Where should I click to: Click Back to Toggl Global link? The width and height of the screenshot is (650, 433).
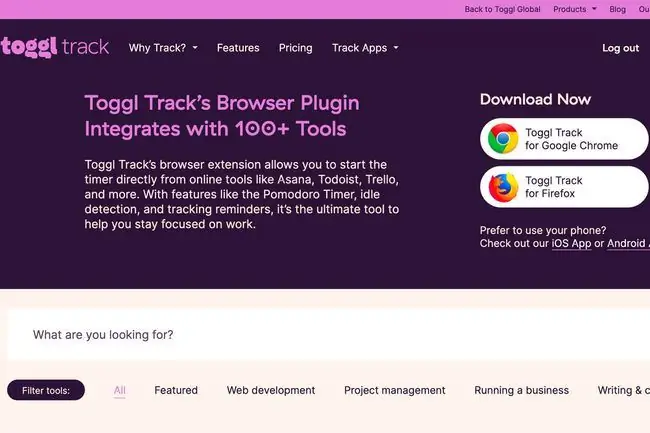[x=502, y=9]
